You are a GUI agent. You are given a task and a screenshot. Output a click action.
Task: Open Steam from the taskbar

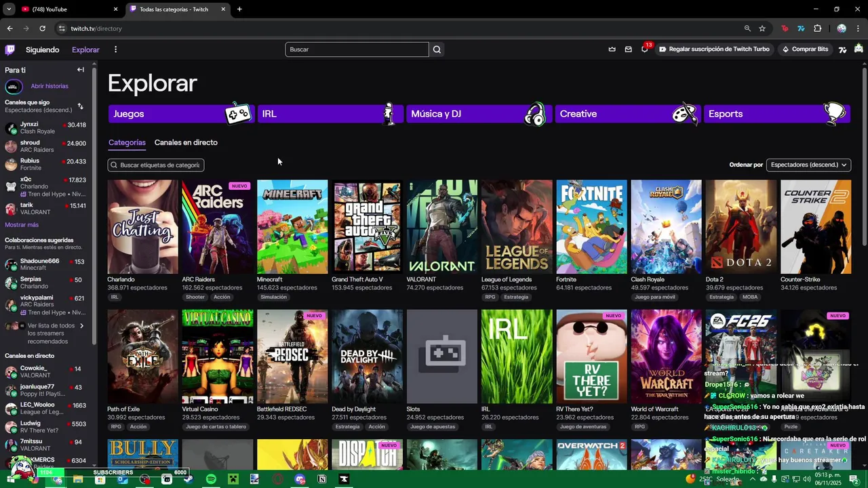click(189, 479)
